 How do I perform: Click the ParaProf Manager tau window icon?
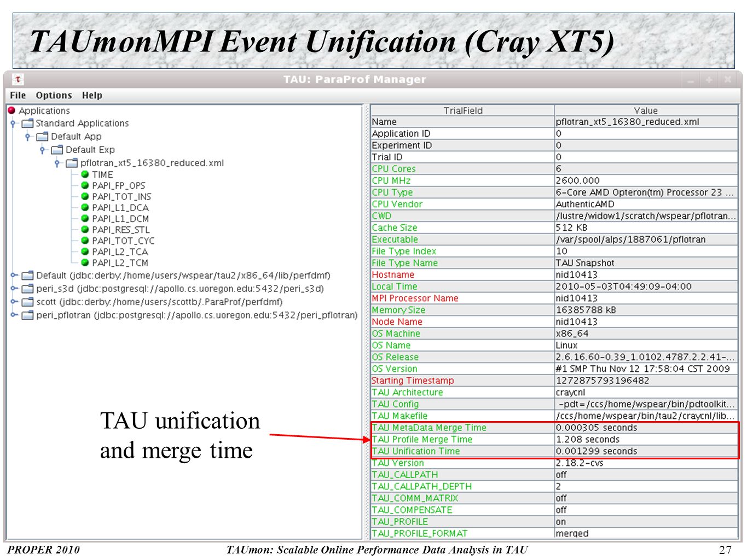18,79
